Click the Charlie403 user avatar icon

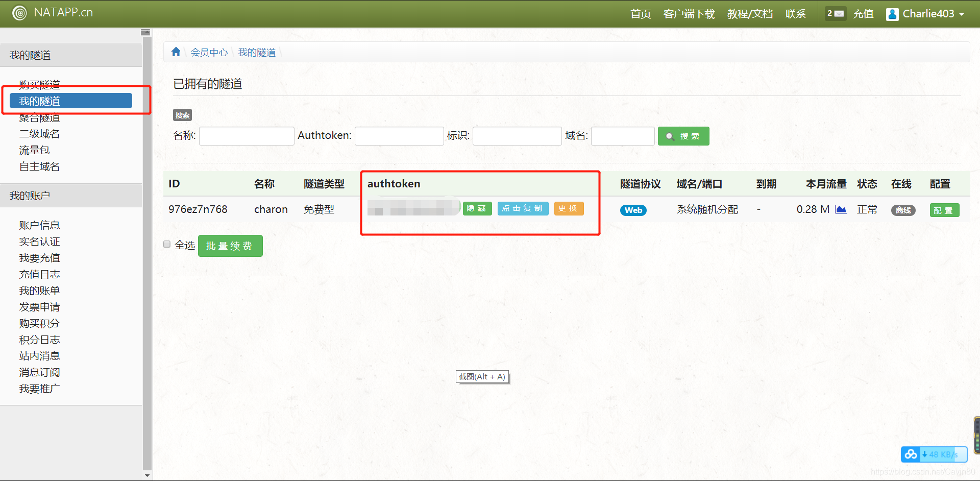(x=892, y=14)
